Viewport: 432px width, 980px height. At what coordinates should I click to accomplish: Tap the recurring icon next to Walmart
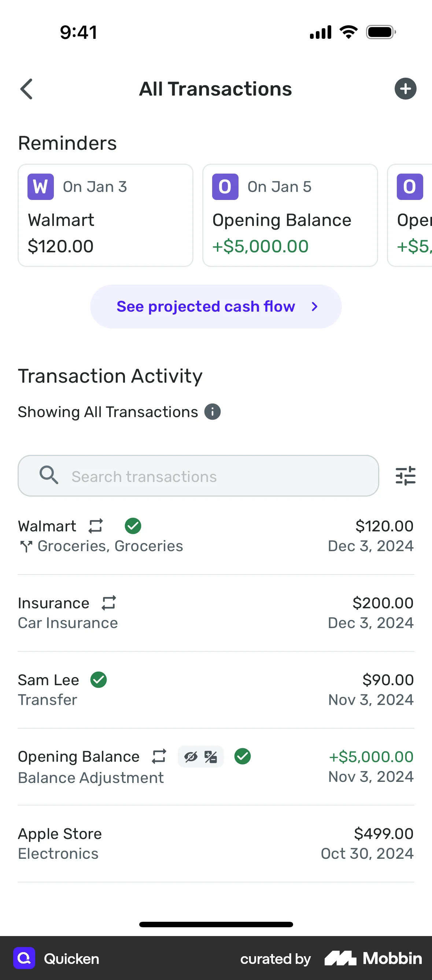[96, 526]
